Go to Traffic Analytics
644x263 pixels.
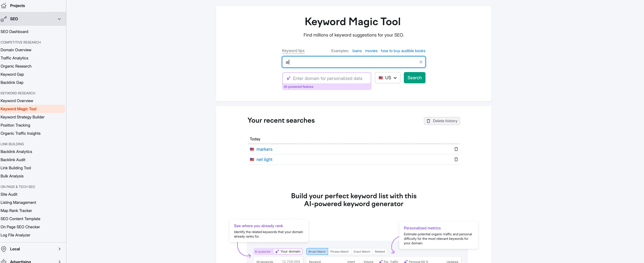coord(14,58)
